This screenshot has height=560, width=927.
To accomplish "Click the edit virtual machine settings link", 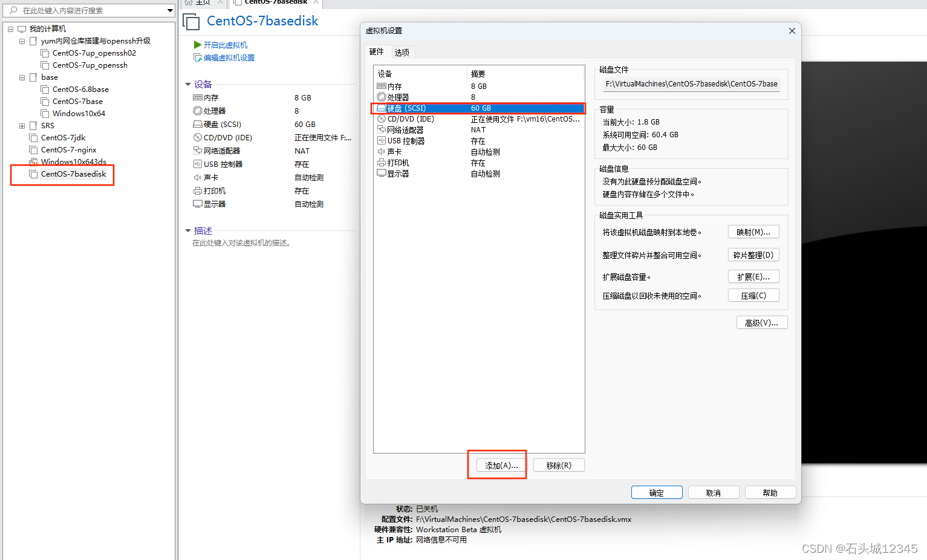I will click(x=229, y=57).
